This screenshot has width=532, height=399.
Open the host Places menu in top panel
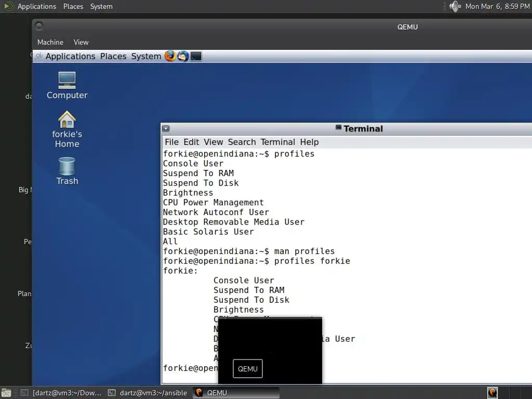73,6
